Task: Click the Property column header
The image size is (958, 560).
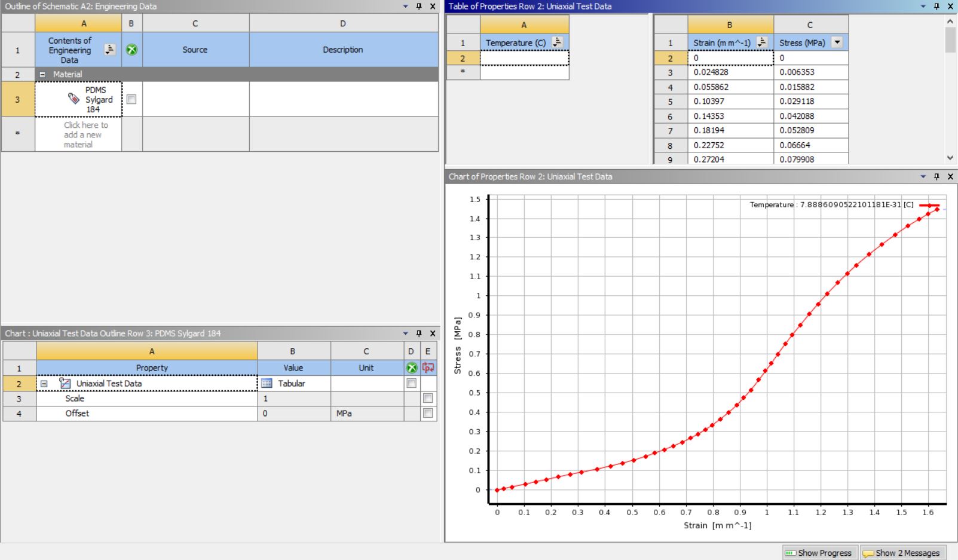Action: [x=147, y=368]
